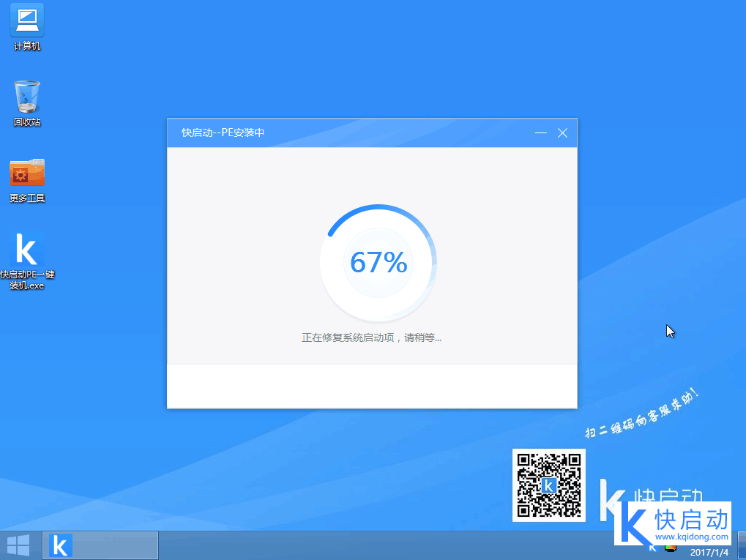Open the 更多工具 tools folder
This screenshot has width=746, height=560.
26,178
